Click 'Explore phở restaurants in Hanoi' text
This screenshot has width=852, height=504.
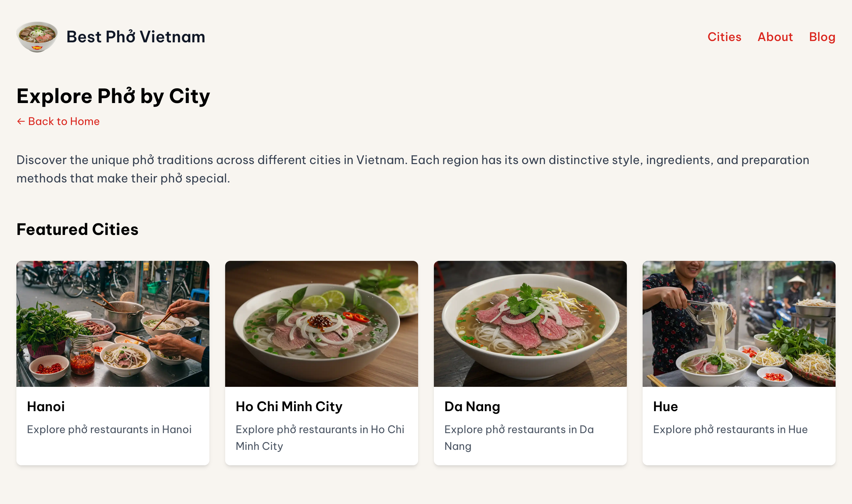(109, 429)
